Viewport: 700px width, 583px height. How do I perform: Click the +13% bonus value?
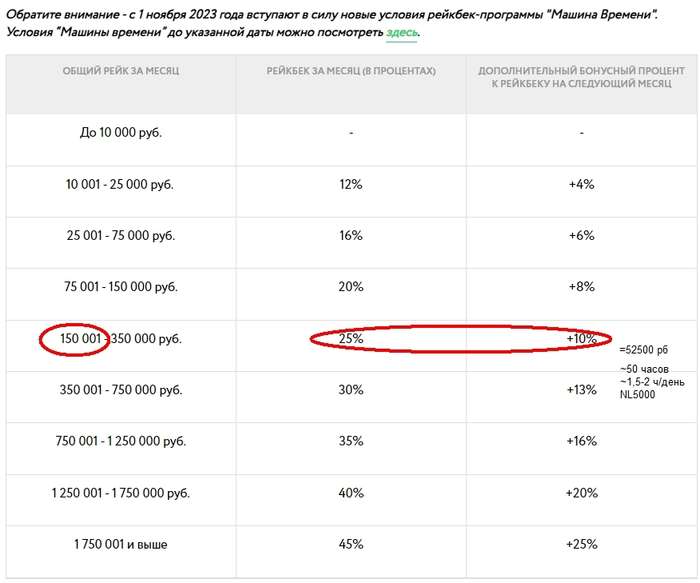tap(581, 390)
